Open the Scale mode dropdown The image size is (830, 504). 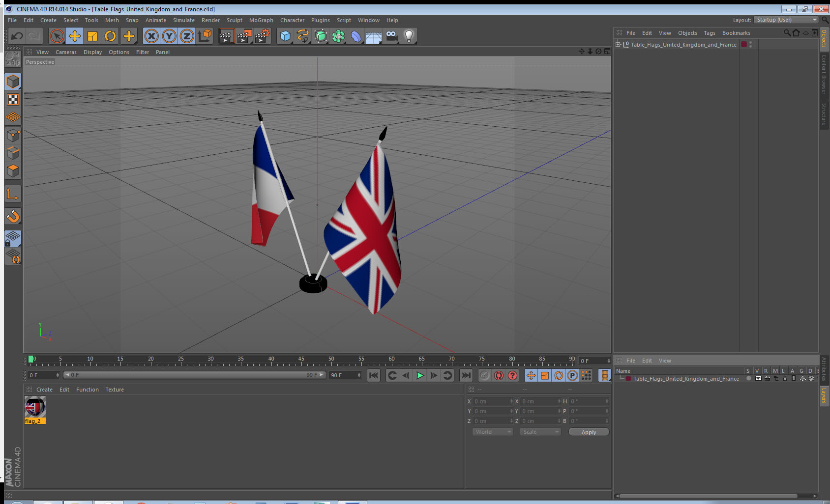coord(540,432)
